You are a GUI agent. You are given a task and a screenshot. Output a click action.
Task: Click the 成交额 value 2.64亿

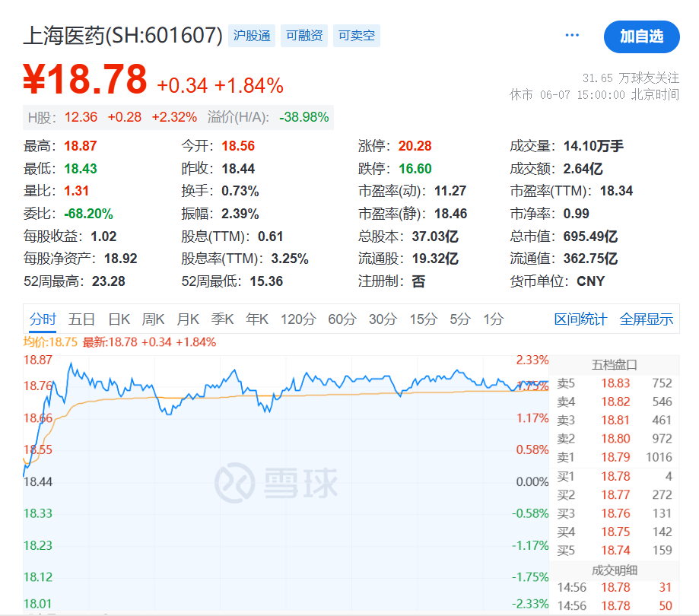tap(583, 169)
